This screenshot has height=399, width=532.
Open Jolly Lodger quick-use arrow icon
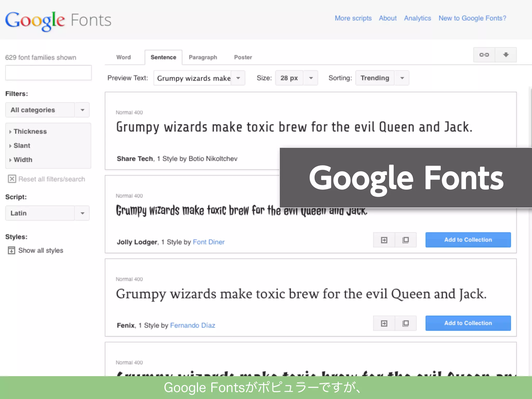pos(384,240)
